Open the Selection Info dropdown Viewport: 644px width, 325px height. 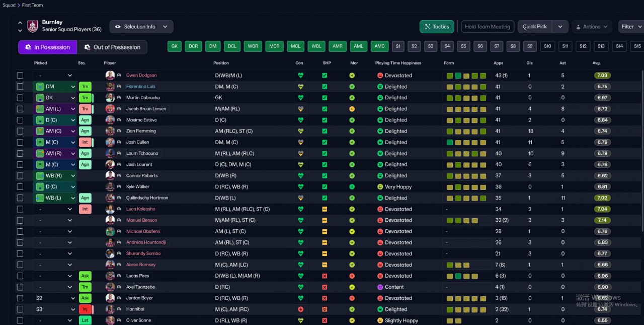click(141, 27)
